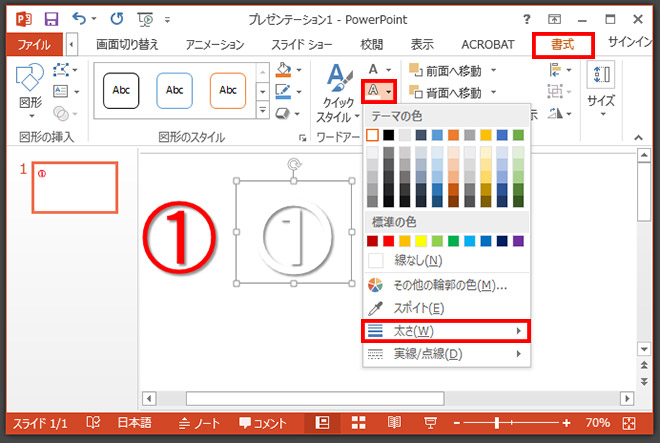The image size is (660, 443).
Task: Toggle the Notes (ノート) pane
Action: click(x=199, y=423)
